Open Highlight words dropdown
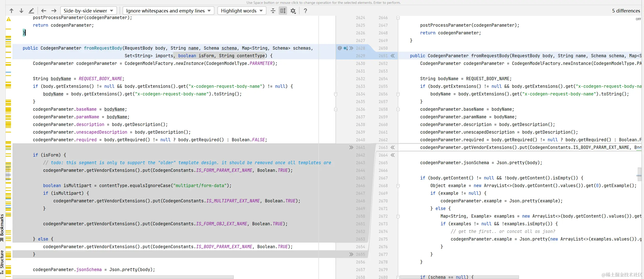 (241, 11)
